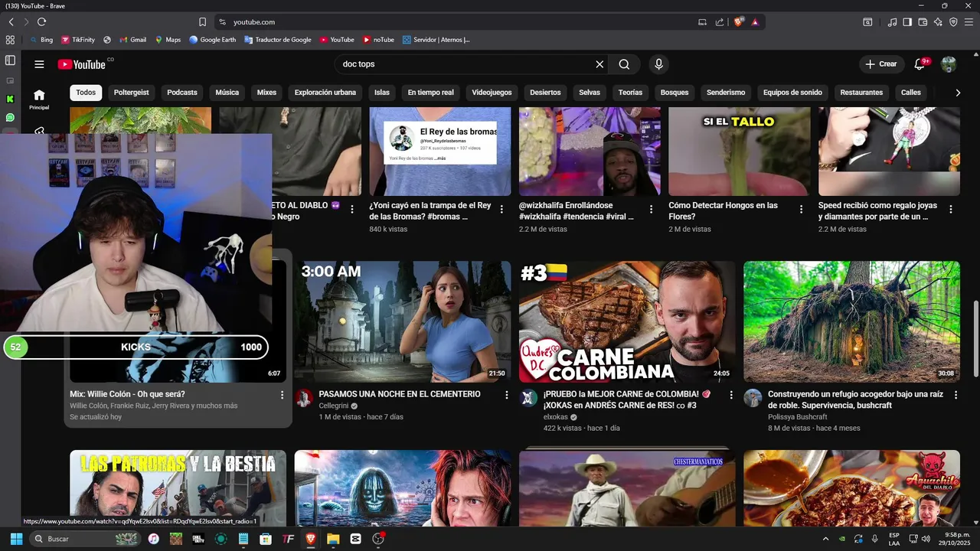This screenshot has width=980, height=551.
Task: Select the Senderismo filter chip
Action: pos(726,93)
